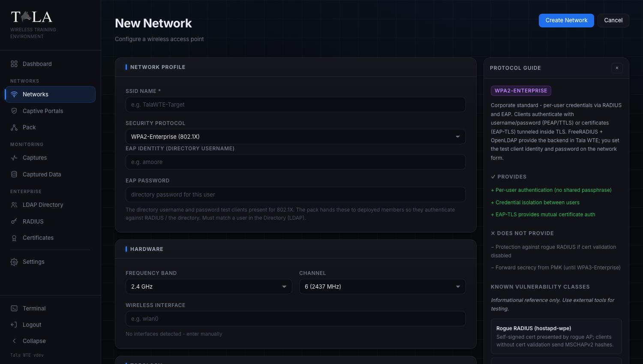Click the 'NETWORK PROFILE' section header
The width and height of the screenshot is (643, 364).
click(x=158, y=67)
